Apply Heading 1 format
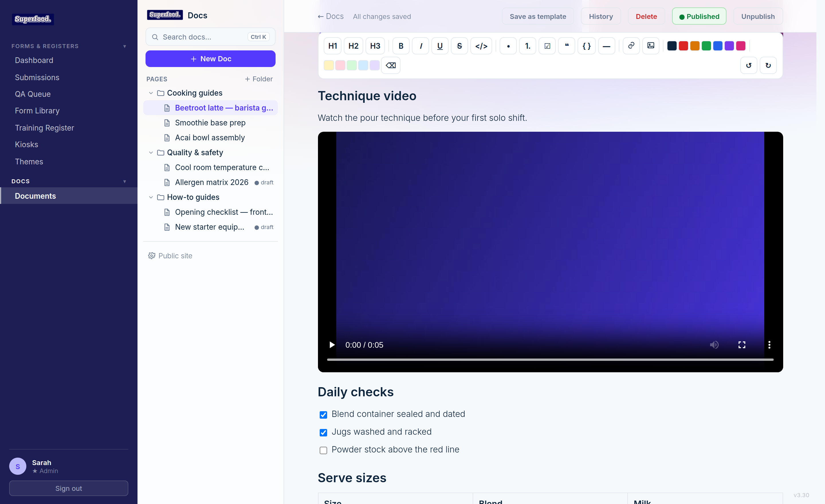825x504 pixels. tap(333, 46)
